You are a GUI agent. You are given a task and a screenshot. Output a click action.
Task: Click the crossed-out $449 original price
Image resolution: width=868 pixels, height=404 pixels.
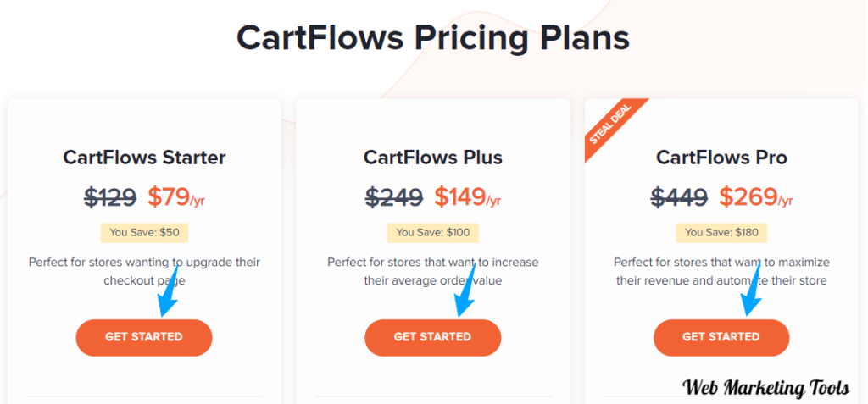point(679,196)
